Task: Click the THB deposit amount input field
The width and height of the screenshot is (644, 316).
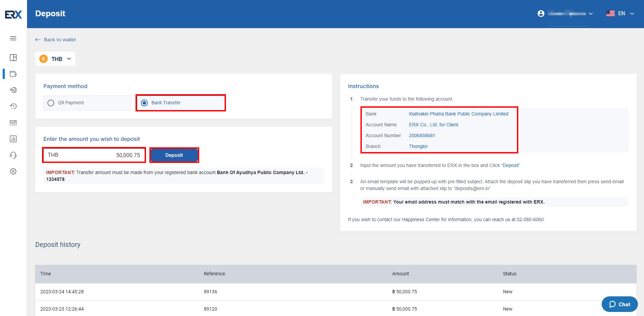Action: pyautogui.click(x=94, y=155)
